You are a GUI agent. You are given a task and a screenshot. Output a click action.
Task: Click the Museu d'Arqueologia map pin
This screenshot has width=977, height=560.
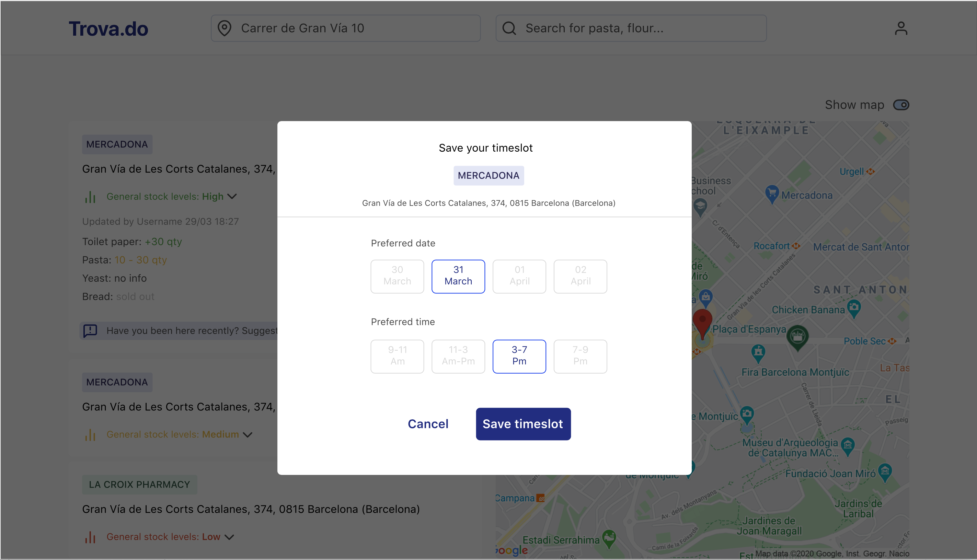click(848, 446)
